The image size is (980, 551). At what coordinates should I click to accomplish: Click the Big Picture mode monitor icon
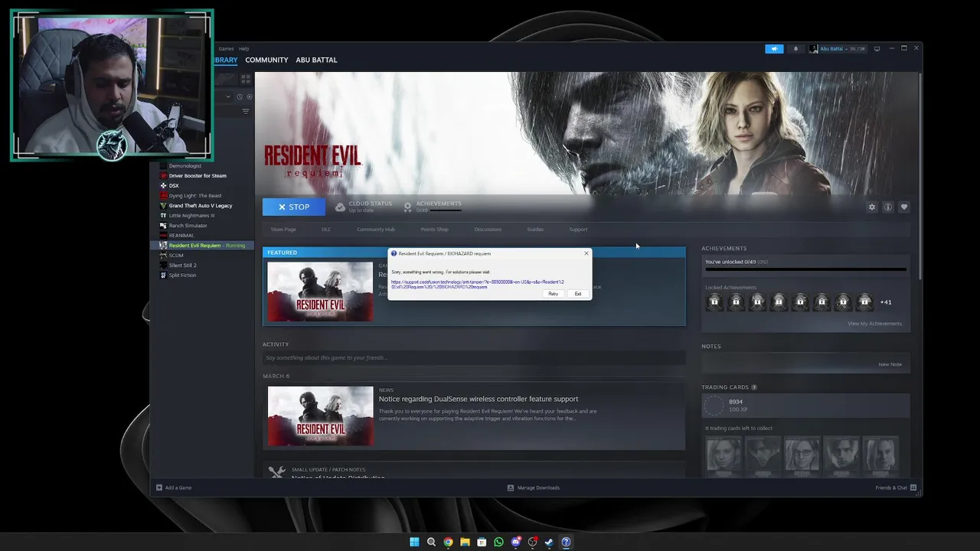click(877, 48)
